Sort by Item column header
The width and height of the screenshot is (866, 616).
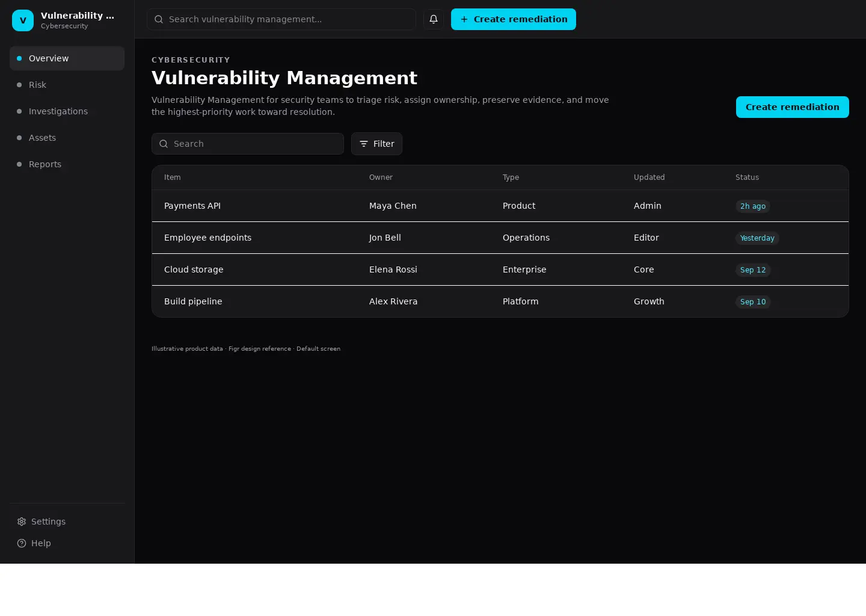click(173, 177)
